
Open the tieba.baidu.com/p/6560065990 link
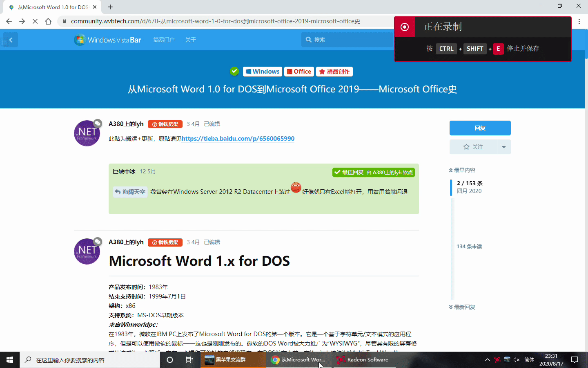[x=238, y=139]
